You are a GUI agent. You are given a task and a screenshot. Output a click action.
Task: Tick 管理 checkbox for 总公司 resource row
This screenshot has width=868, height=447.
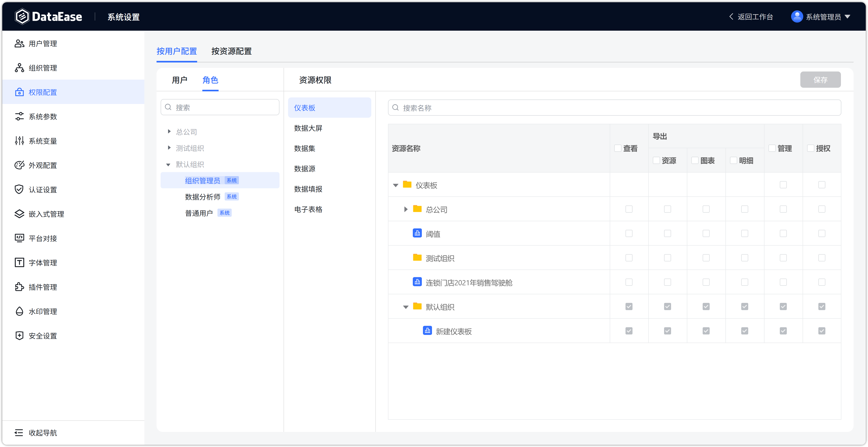[783, 209]
